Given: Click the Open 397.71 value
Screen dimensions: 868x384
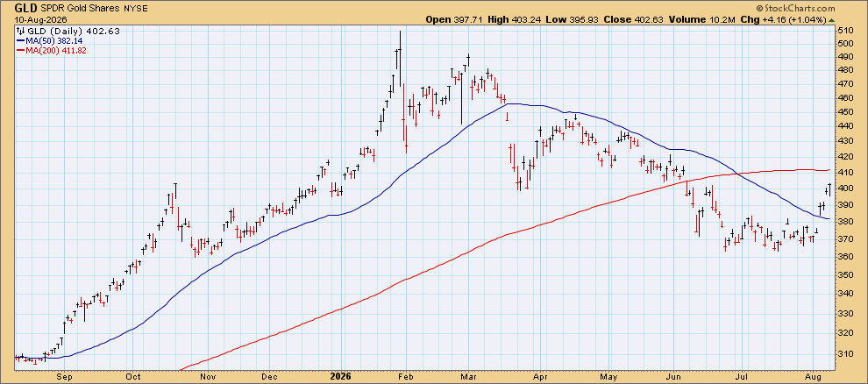Looking at the screenshot, I should click(x=454, y=19).
